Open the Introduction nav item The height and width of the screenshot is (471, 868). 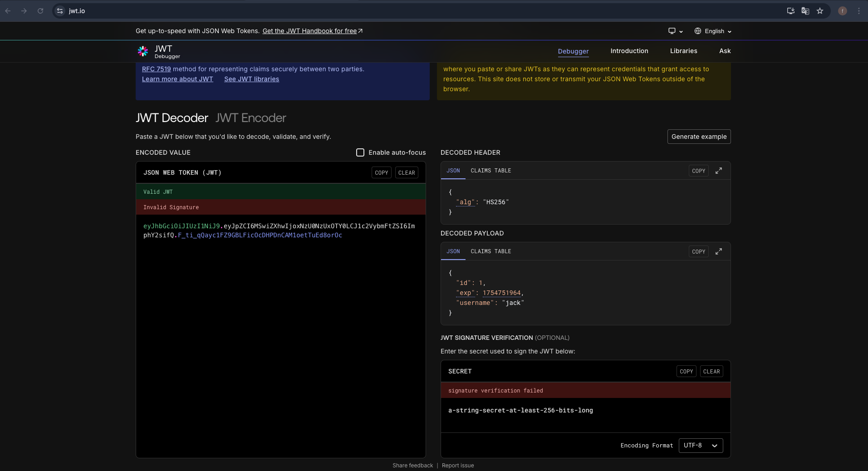pyautogui.click(x=629, y=51)
